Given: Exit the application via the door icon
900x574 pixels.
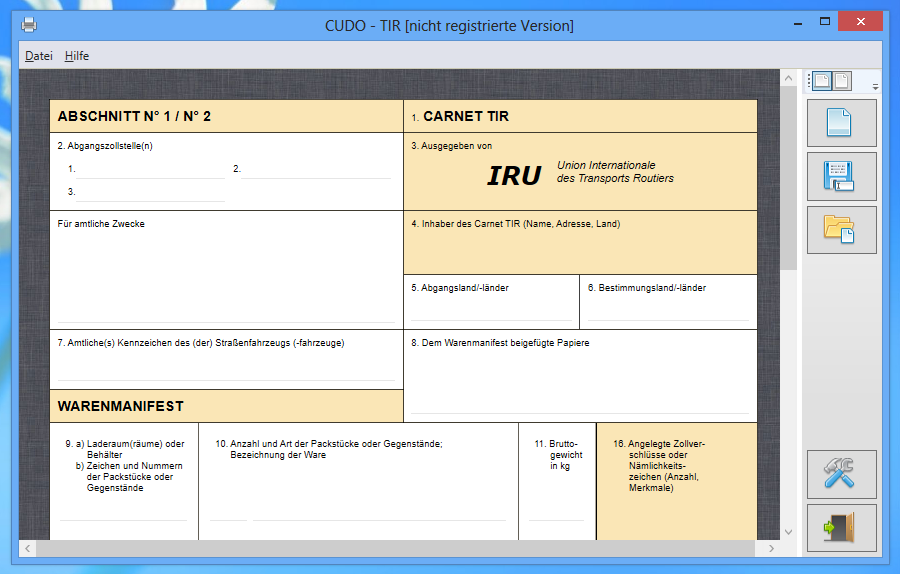Looking at the screenshot, I should [841, 528].
